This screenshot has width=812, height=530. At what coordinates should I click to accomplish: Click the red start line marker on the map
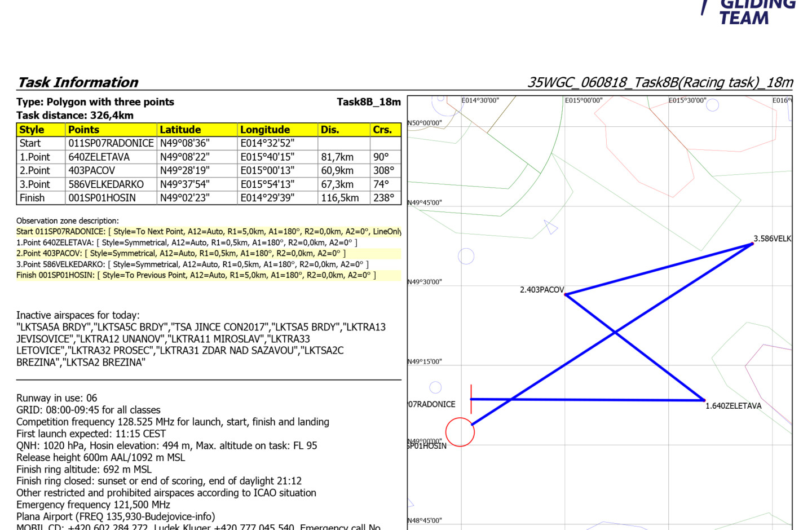(x=471, y=399)
